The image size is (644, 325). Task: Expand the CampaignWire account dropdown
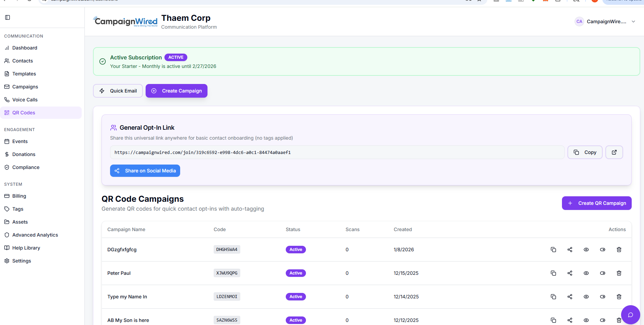tap(605, 22)
